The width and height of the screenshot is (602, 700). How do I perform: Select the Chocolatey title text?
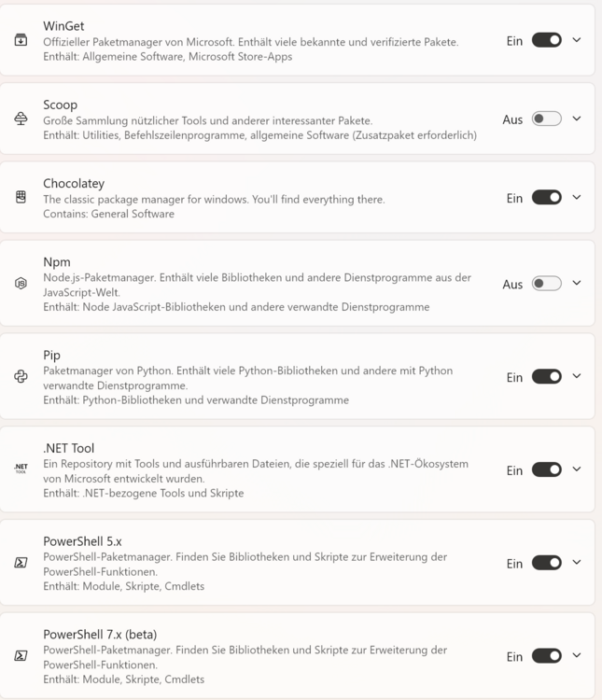pos(74,183)
